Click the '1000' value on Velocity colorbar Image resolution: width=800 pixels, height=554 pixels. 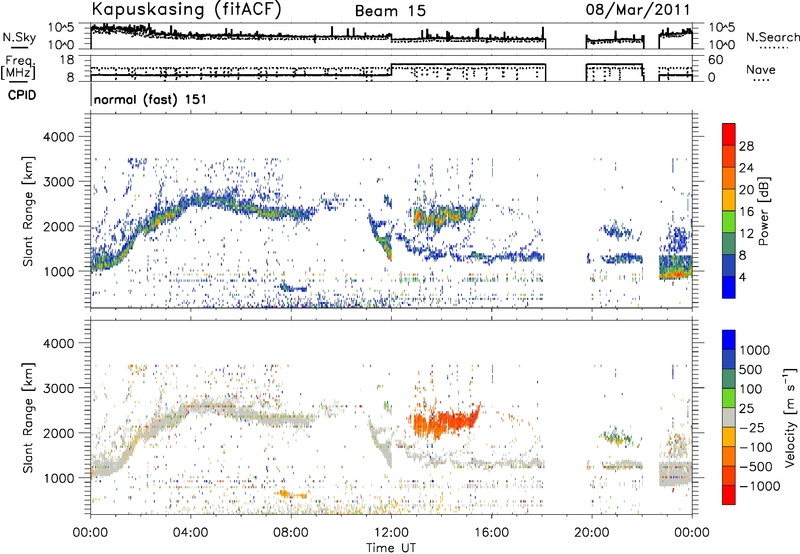[754, 350]
